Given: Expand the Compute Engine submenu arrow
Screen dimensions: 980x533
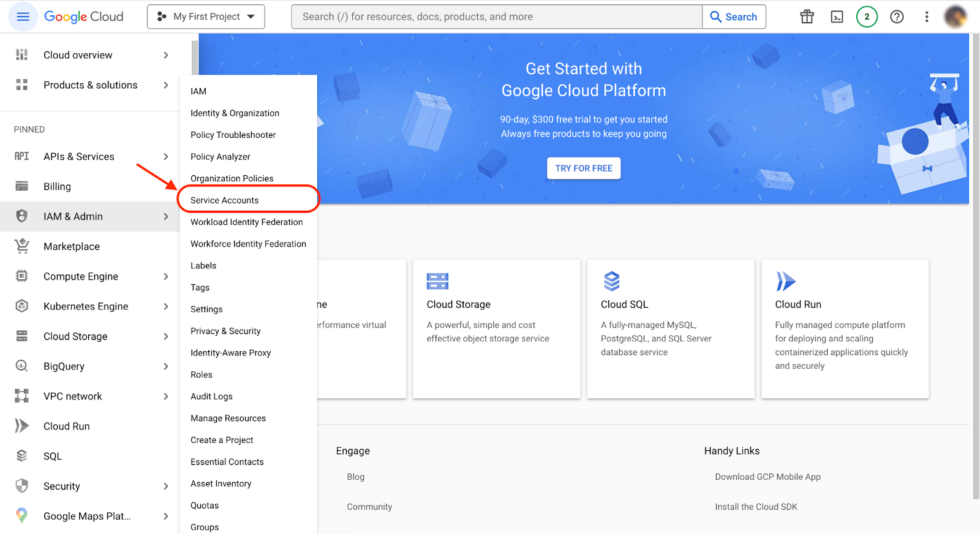Looking at the screenshot, I should click(166, 276).
